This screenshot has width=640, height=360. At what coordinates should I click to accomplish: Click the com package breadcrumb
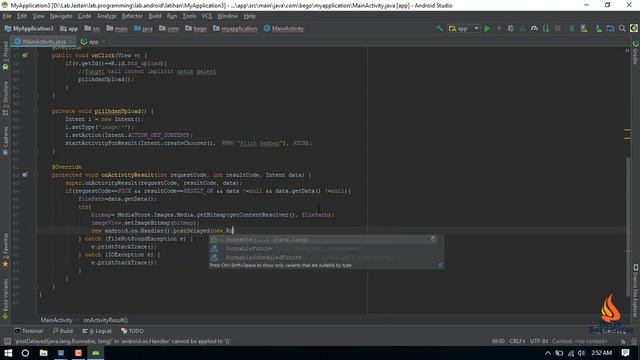point(169,29)
